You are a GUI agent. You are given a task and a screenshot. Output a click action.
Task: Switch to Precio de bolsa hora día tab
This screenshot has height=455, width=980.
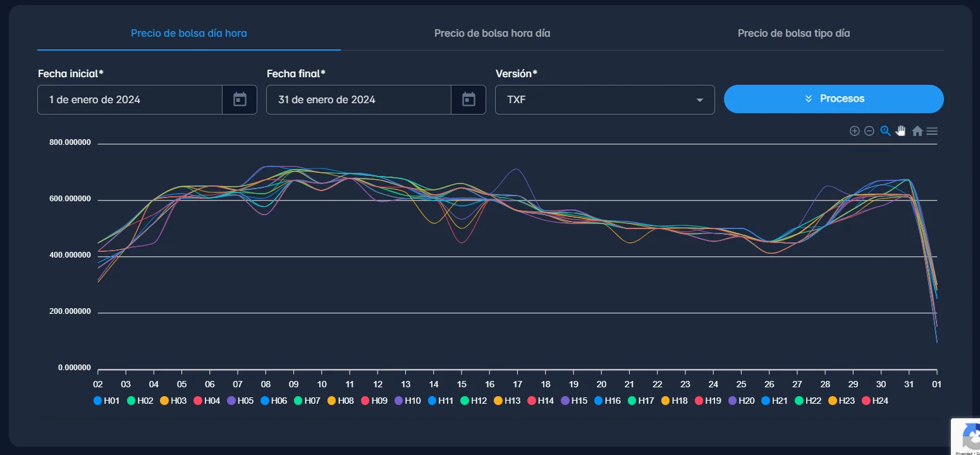click(492, 33)
